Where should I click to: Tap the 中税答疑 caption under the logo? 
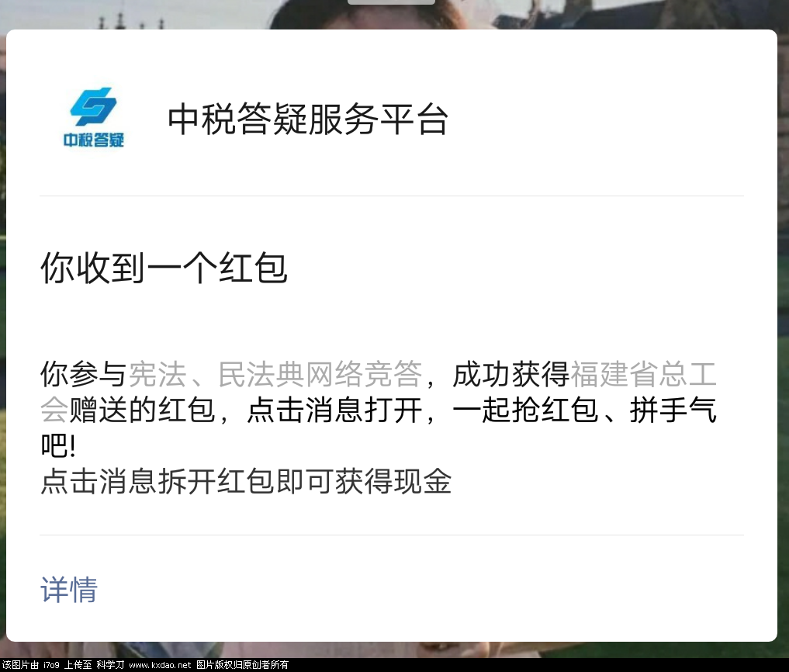94,140
